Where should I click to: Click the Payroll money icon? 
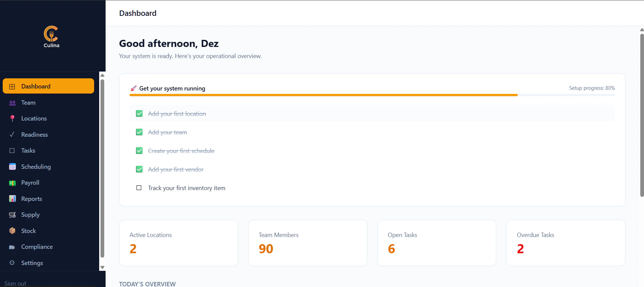pyautogui.click(x=12, y=183)
